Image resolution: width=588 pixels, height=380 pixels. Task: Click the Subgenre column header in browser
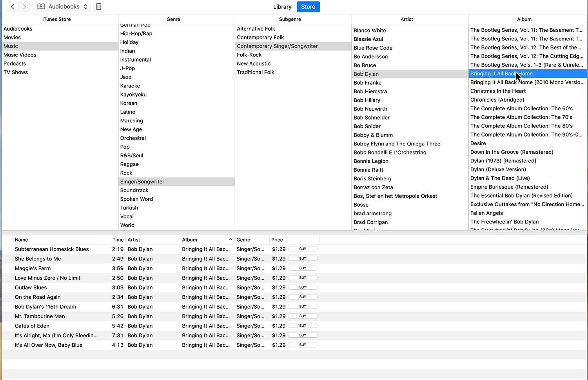[x=290, y=19]
